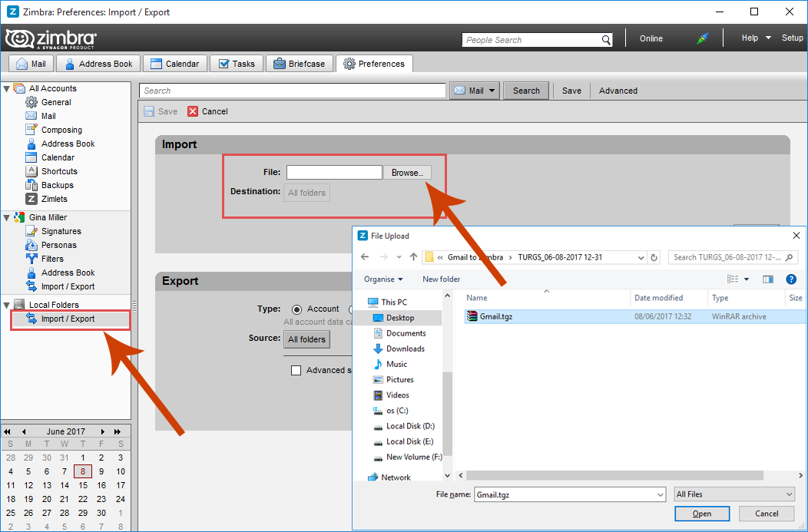Viewport: 808px width, 532px height.
Task: Click the disabled Save floppy icon
Action: coord(149,111)
